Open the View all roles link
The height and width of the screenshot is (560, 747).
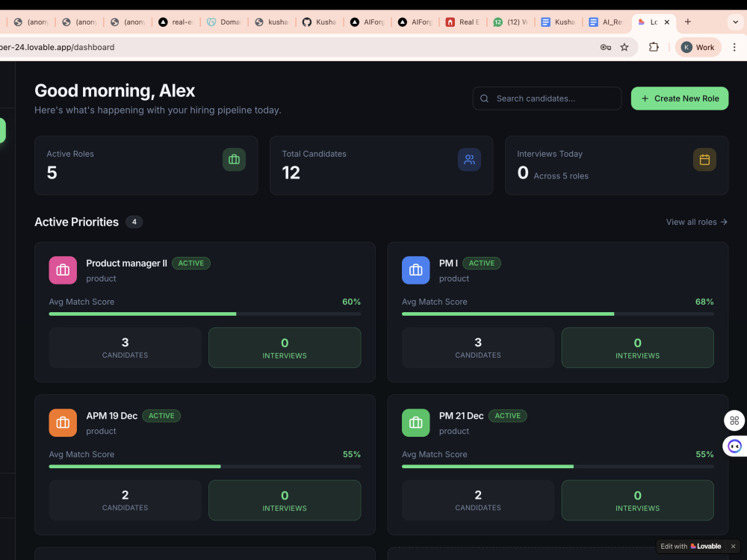coord(696,222)
